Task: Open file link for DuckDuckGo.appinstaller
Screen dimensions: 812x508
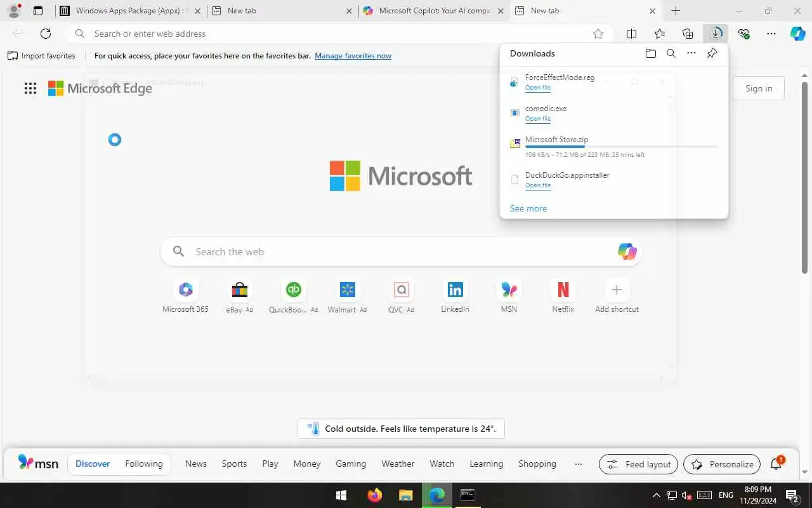Action: [x=538, y=185]
